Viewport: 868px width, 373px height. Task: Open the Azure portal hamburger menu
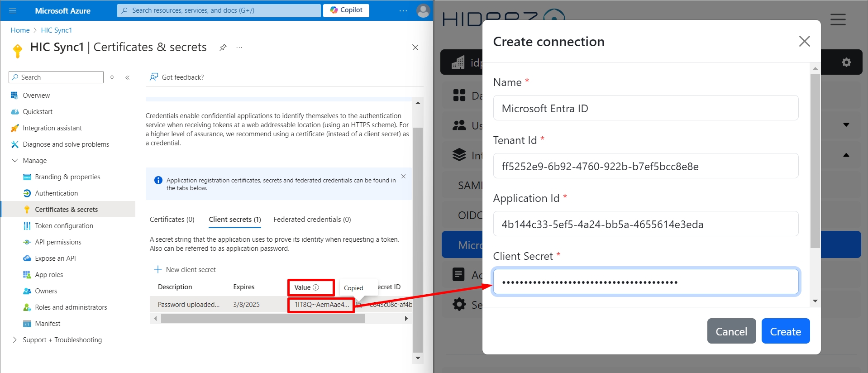tap(13, 10)
